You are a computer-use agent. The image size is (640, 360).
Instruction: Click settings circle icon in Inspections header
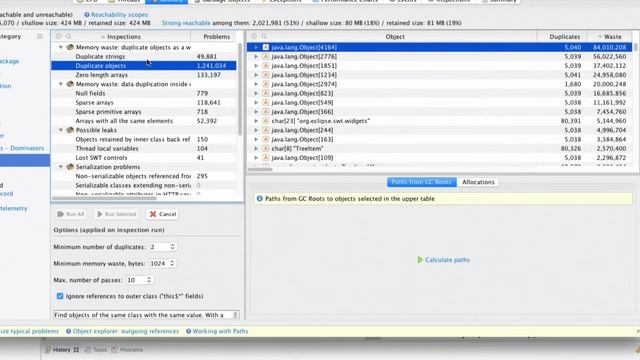(58, 37)
